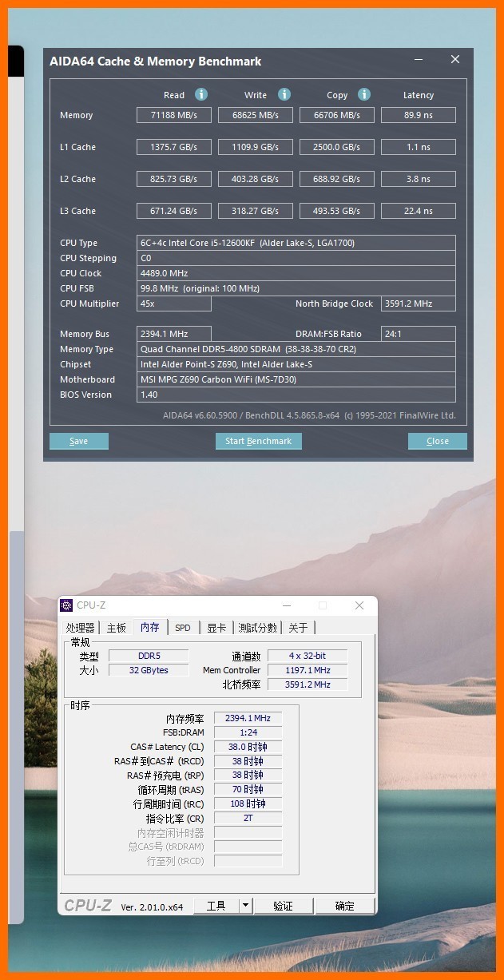504x980 pixels.
Task: Open the 显卡 tab
Action: pyautogui.click(x=216, y=628)
